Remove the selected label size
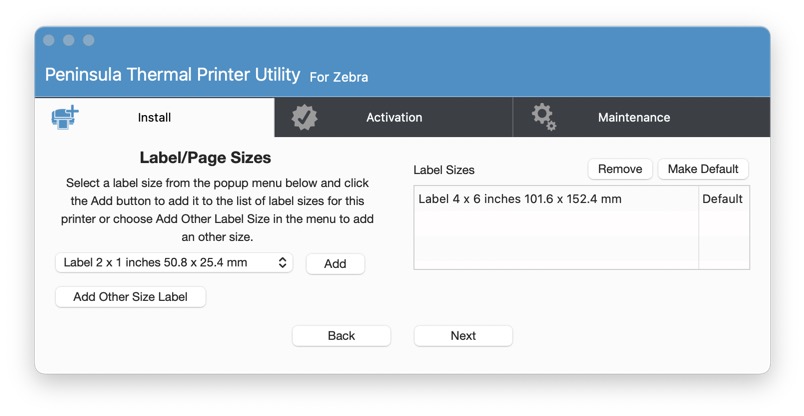 [x=620, y=169]
